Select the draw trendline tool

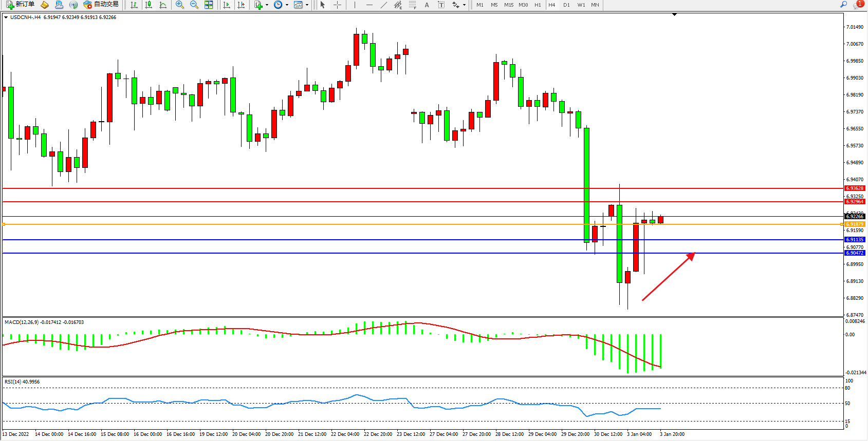coord(383,5)
